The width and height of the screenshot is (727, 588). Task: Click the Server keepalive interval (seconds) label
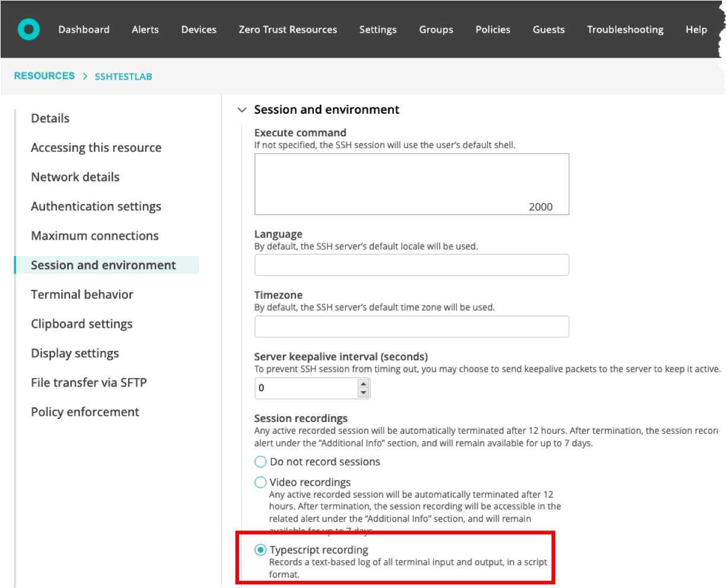tap(341, 357)
